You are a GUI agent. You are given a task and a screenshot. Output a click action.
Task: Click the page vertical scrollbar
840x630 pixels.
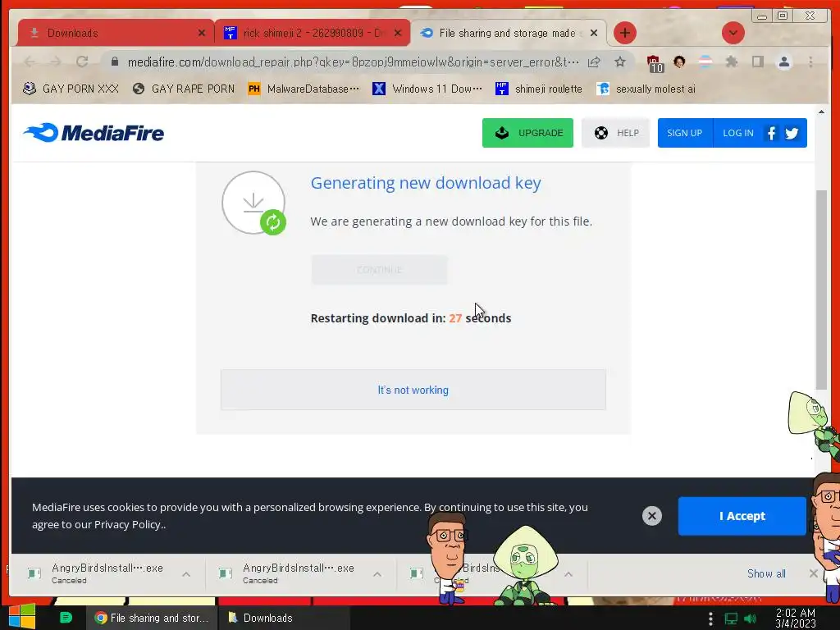[x=821, y=290]
